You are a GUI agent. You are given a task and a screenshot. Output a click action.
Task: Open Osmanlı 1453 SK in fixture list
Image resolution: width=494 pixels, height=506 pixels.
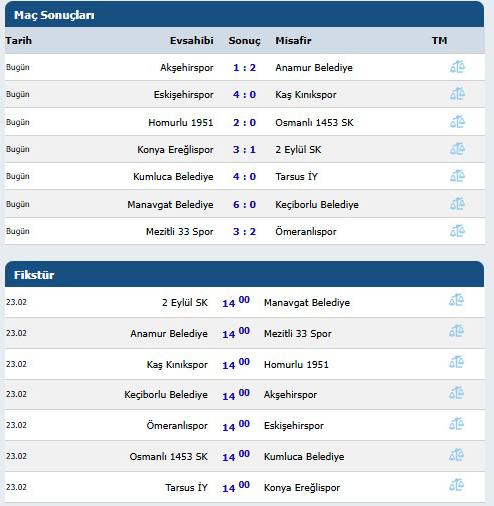168,456
